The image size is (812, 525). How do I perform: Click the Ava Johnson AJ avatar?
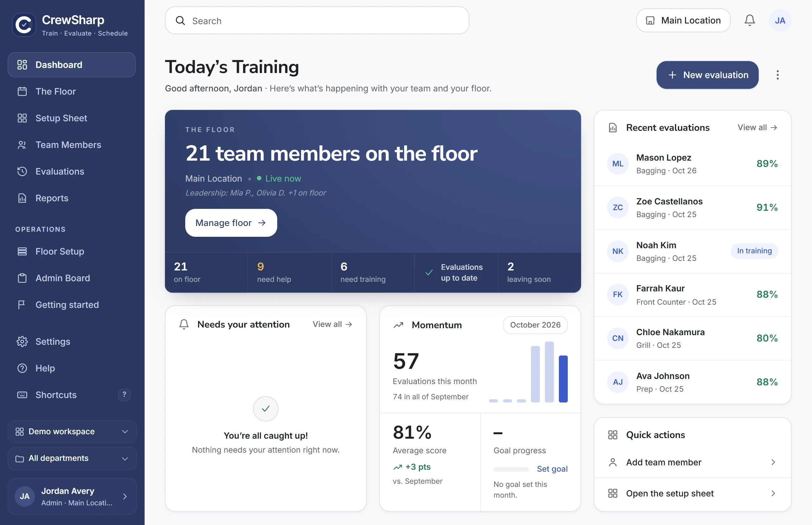[618, 382]
